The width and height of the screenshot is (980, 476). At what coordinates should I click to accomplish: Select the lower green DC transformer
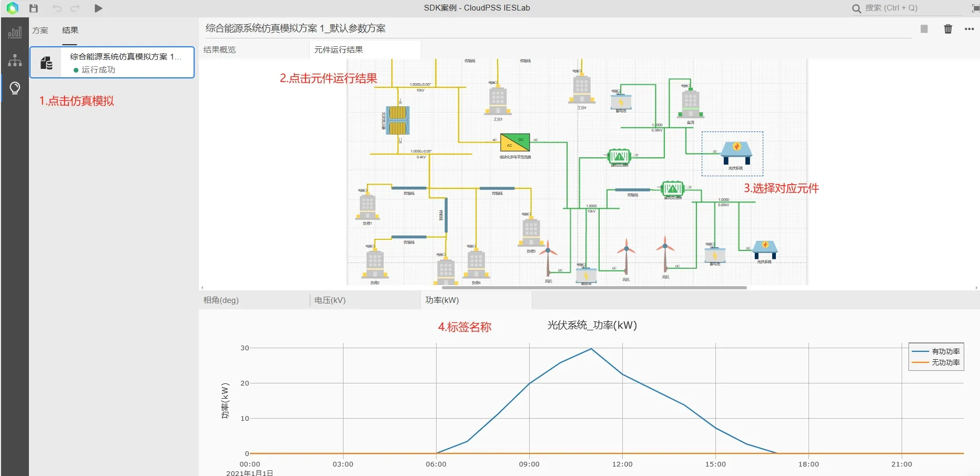click(x=672, y=188)
